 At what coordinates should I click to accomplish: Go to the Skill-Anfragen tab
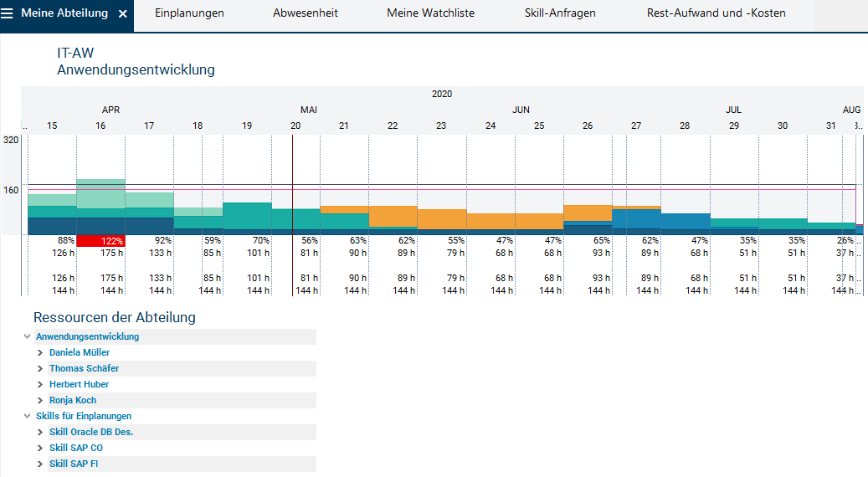pos(558,13)
